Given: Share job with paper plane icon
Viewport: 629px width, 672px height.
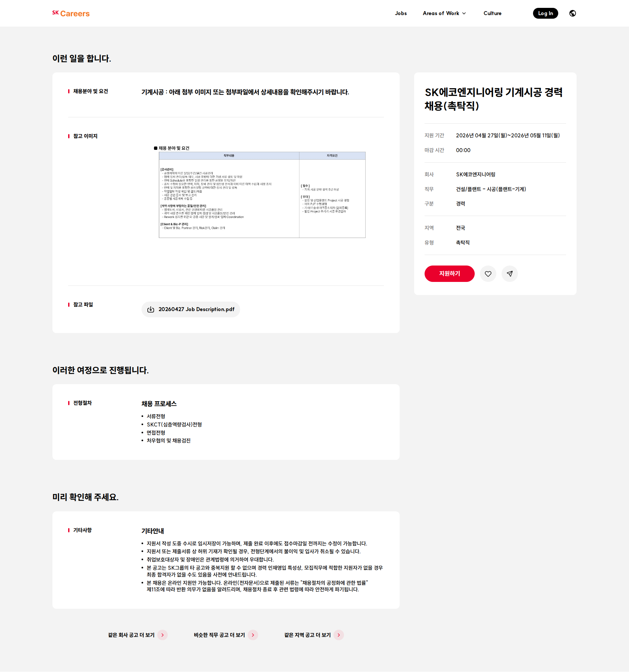Looking at the screenshot, I should (x=509, y=273).
